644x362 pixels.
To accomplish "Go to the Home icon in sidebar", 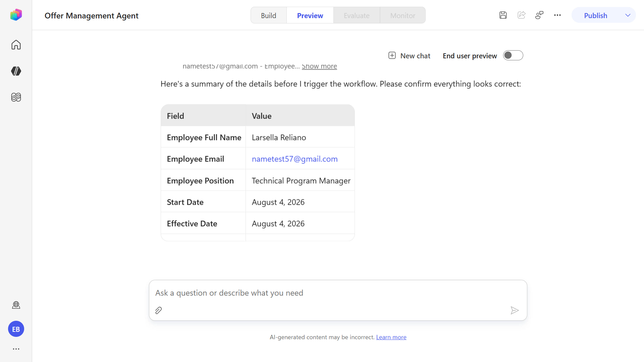I will click(x=16, y=45).
